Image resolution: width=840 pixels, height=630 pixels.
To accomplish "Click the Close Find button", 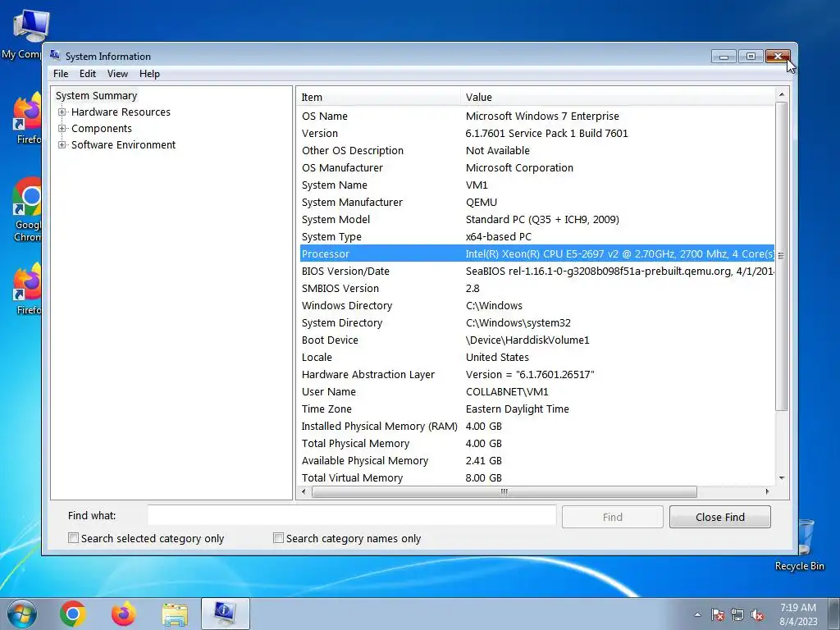I will point(720,517).
